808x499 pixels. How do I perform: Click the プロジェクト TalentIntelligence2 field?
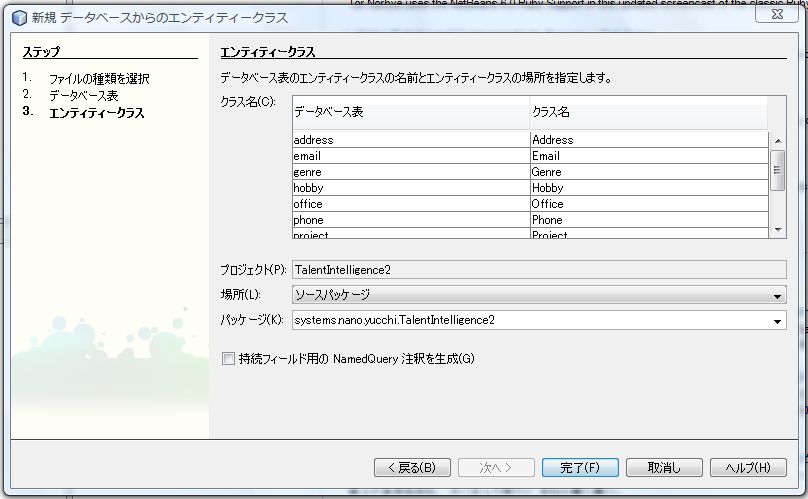point(538,270)
